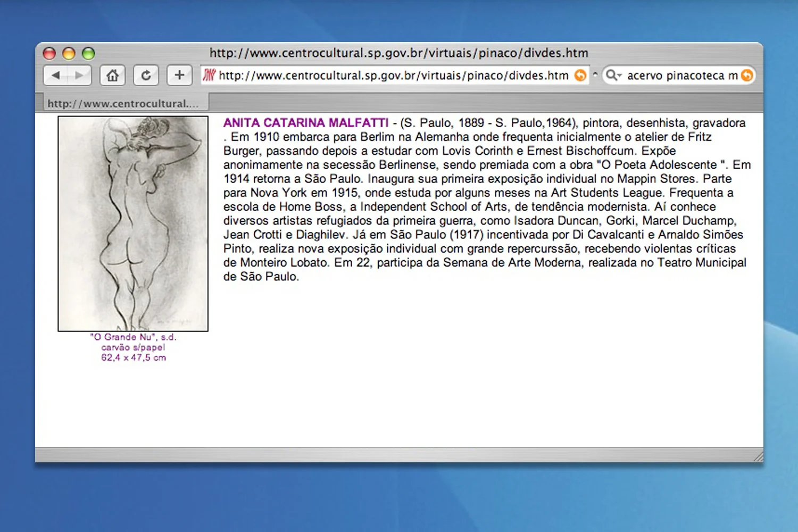Close the browser window with red button
This screenshot has width=798, height=532.
(x=49, y=53)
